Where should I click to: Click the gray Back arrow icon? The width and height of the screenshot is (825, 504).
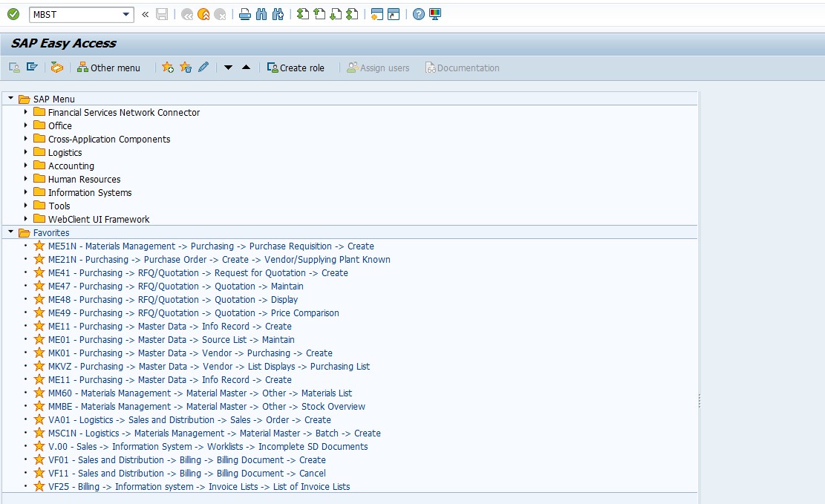pyautogui.click(x=187, y=15)
